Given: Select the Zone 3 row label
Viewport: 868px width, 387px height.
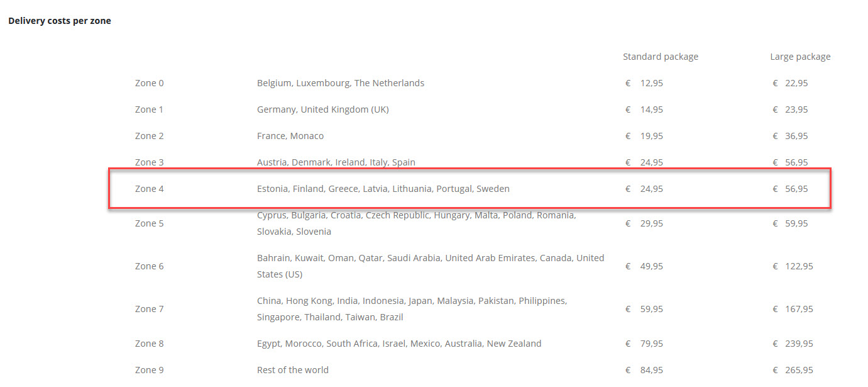Looking at the screenshot, I should pyautogui.click(x=149, y=162).
